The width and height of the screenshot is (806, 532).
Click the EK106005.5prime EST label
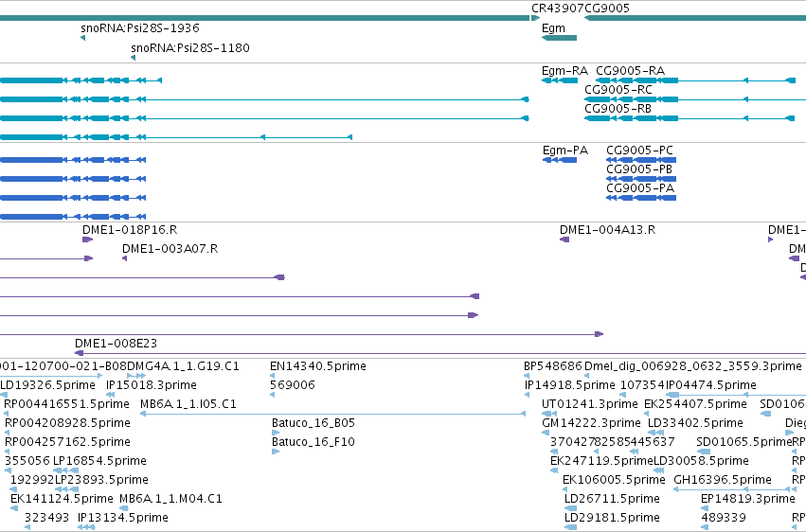[614, 481]
